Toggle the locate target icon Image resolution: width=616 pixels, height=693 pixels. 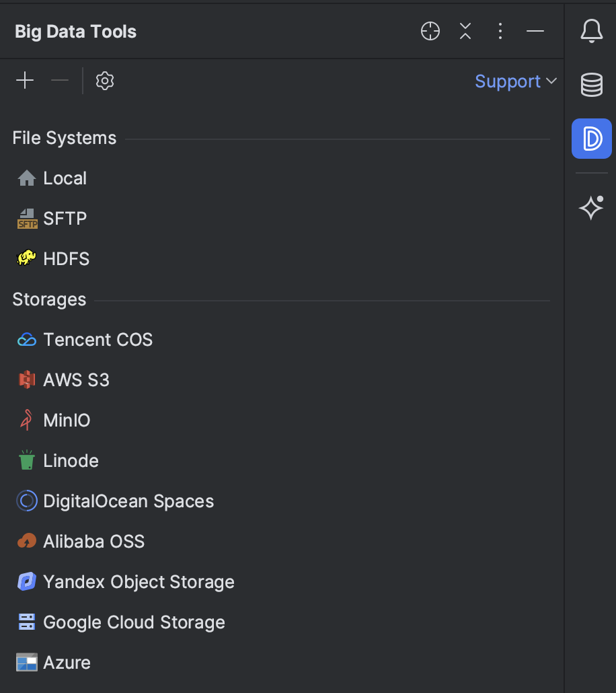(x=430, y=31)
